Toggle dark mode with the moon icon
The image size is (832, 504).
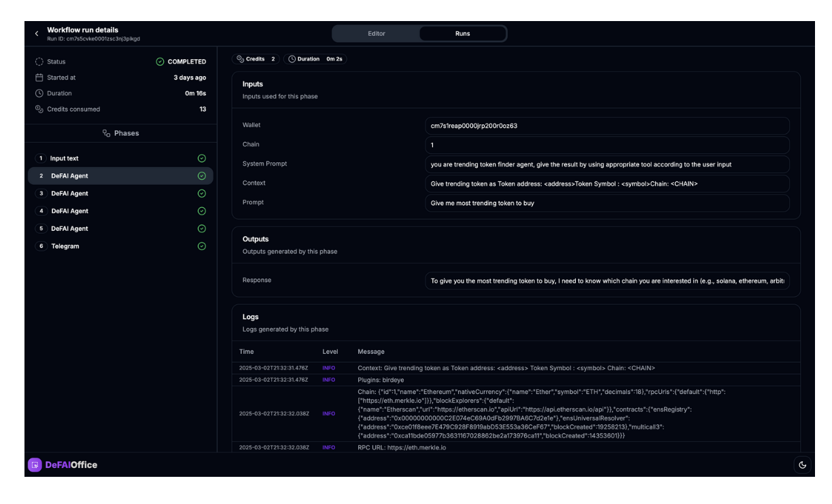click(803, 465)
